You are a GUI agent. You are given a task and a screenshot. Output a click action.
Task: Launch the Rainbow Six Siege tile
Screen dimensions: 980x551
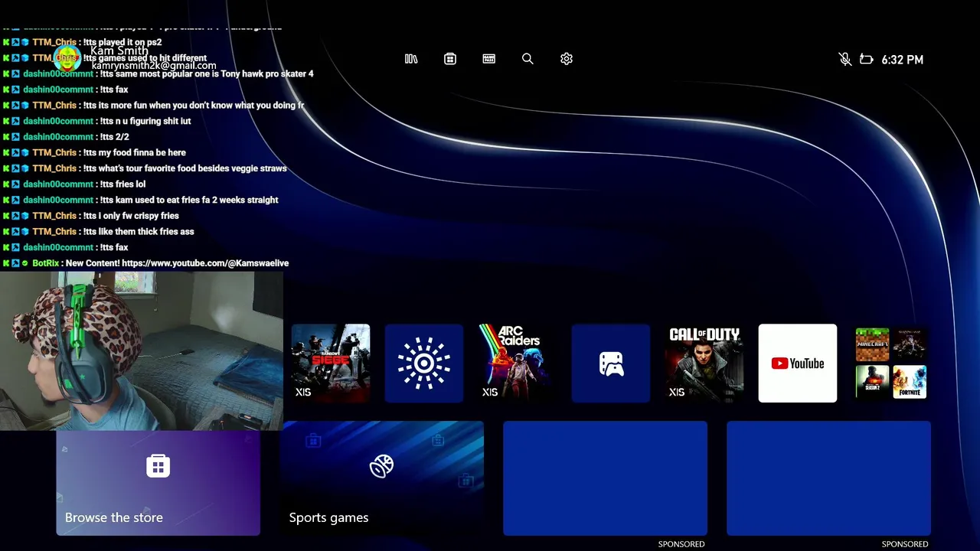click(331, 364)
